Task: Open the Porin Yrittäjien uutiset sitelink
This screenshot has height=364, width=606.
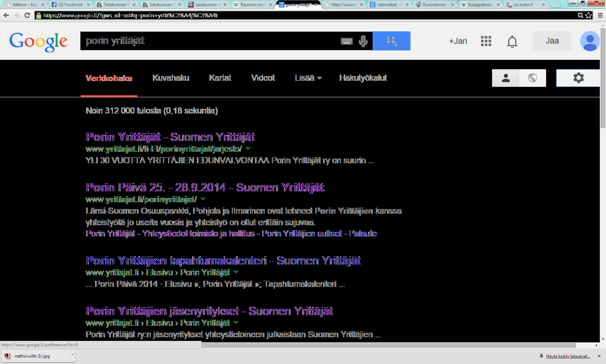Action: point(302,233)
